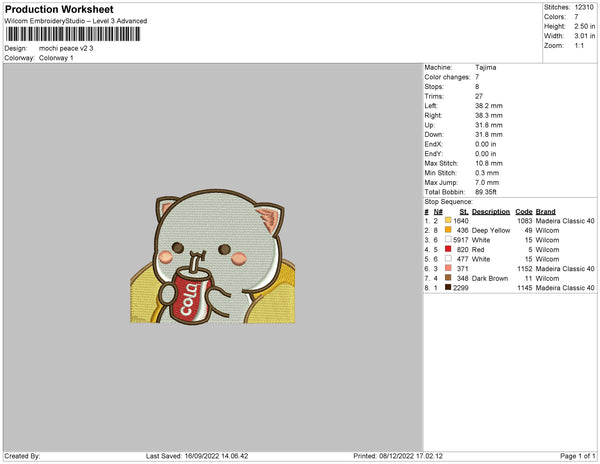
Task: Click the barcode under the worksheet title
Action: 73,34
